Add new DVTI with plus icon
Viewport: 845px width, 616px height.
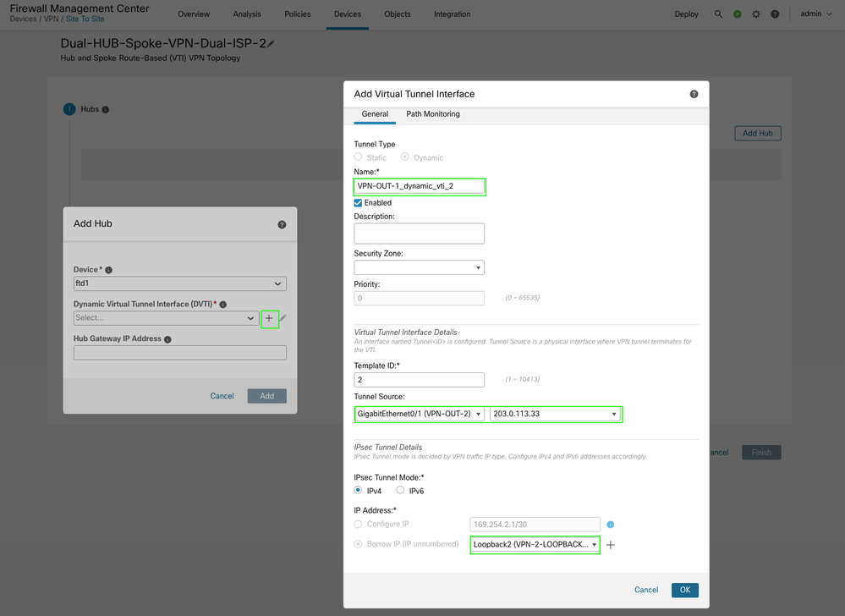[x=269, y=318]
